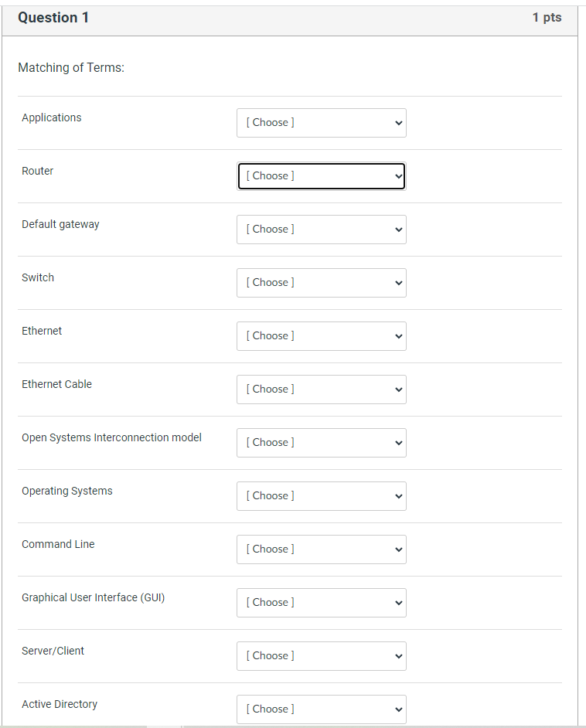Open the Ethernet Cable answer dropdown

(x=321, y=389)
